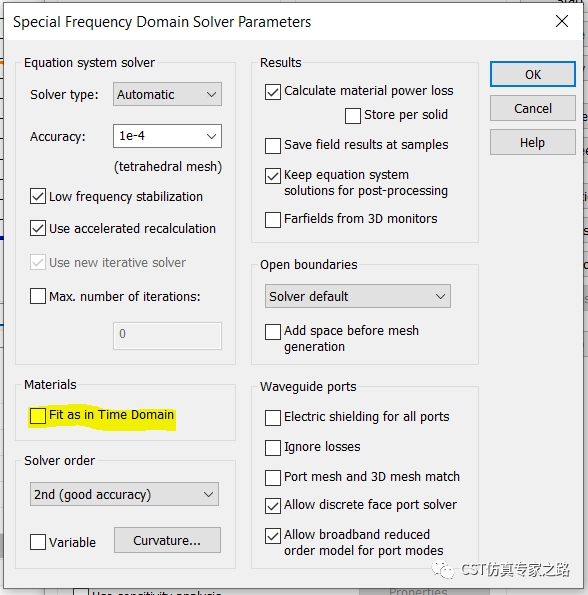Toggle Low frequency stabilization checkbox
This screenshot has width=588, height=595.
click(38, 197)
